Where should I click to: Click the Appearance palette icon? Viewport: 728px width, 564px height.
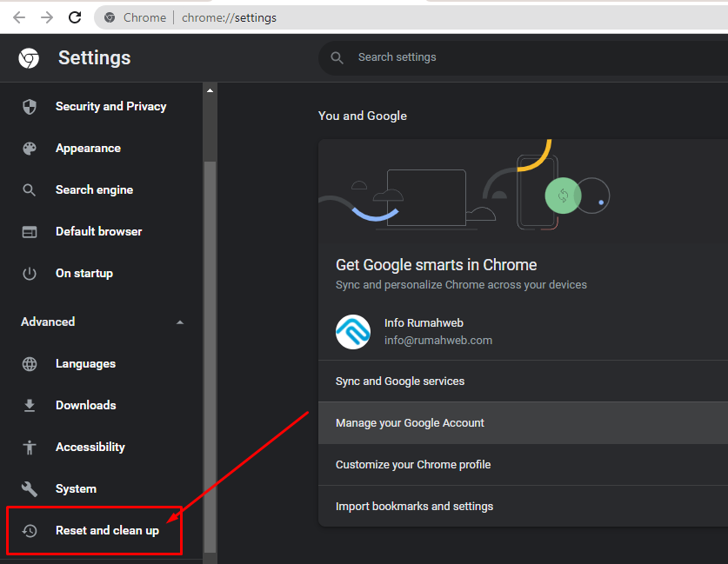click(30, 149)
